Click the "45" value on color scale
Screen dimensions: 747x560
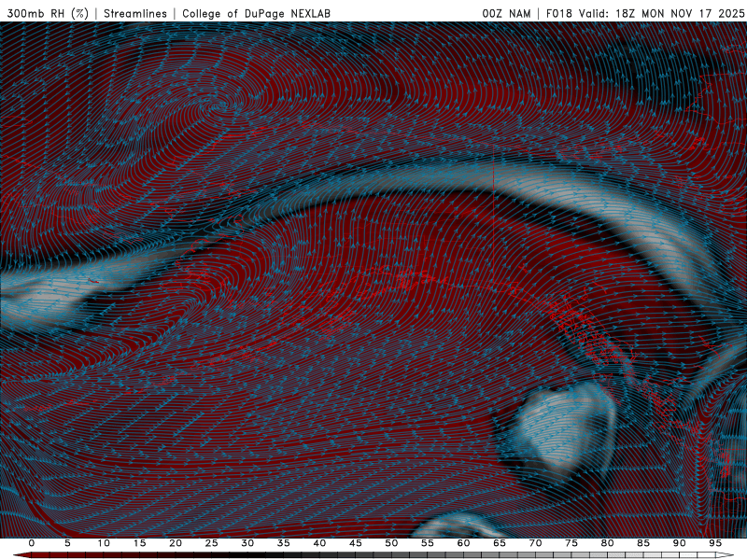pos(356,543)
